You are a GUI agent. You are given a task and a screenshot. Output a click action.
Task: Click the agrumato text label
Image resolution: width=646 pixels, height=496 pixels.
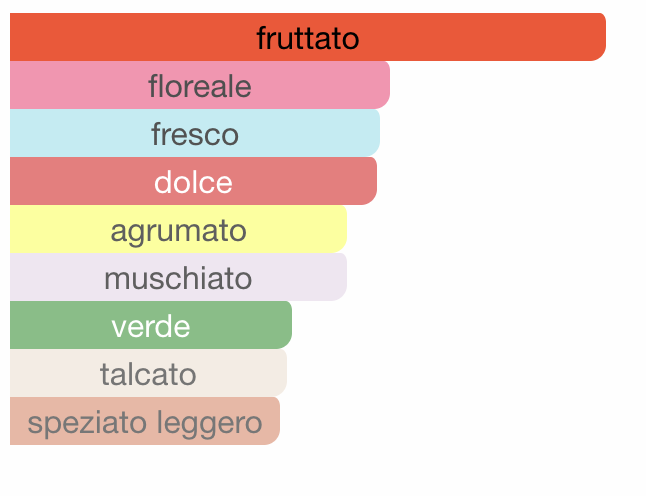point(178,232)
